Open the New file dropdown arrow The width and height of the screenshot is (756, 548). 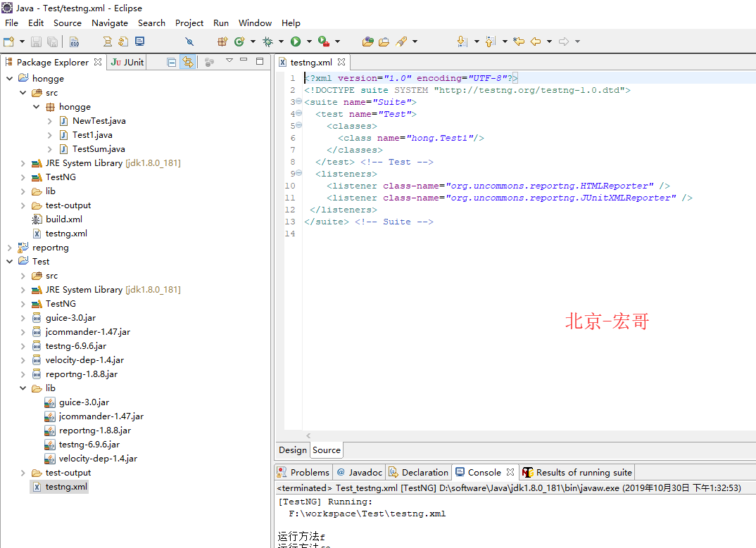[22, 42]
